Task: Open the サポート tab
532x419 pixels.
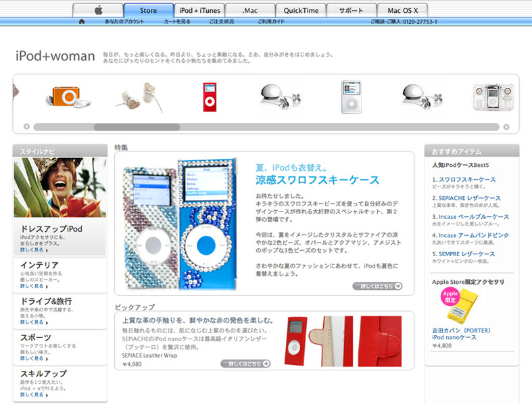Action: pyautogui.click(x=352, y=10)
